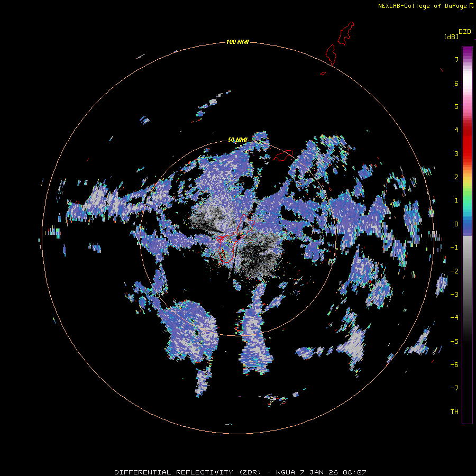Click the -3 value on the color scale
The height and width of the screenshot is (476, 476).
point(454,295)
